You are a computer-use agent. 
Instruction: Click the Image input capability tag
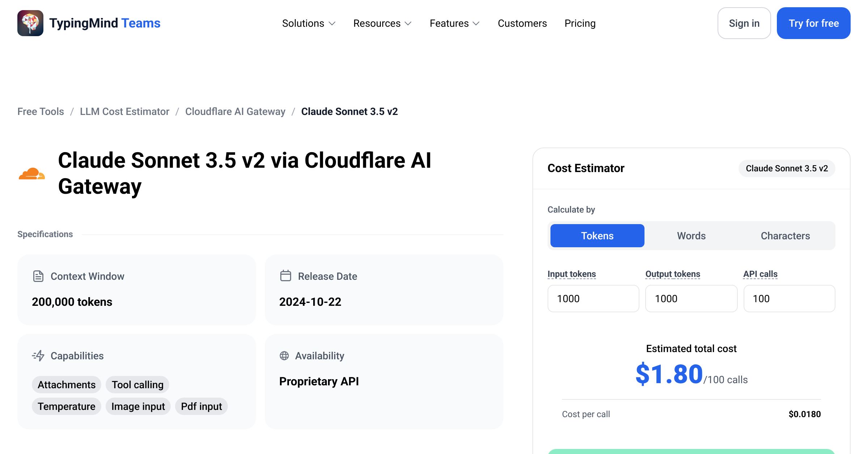click(x=138, y=406)
